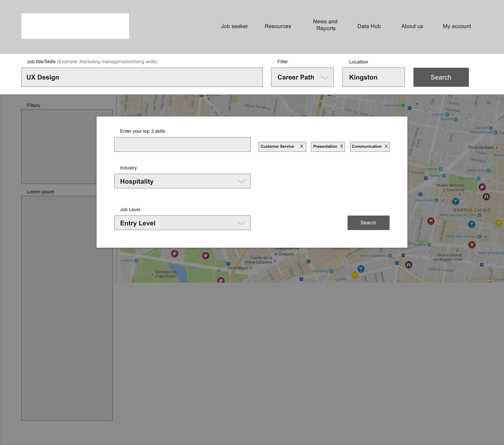Open the Entry Level job level dropdown

tap(182, 223)
